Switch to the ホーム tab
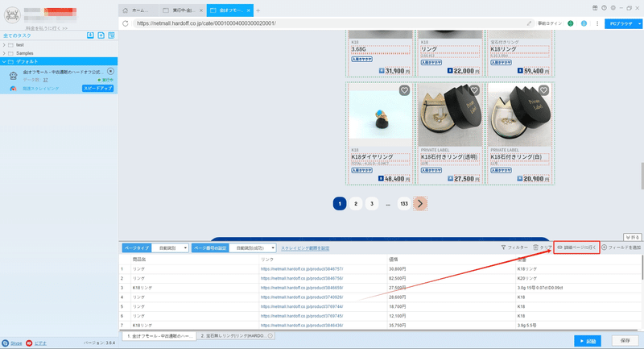644x349 pixels. coord(138,10)
